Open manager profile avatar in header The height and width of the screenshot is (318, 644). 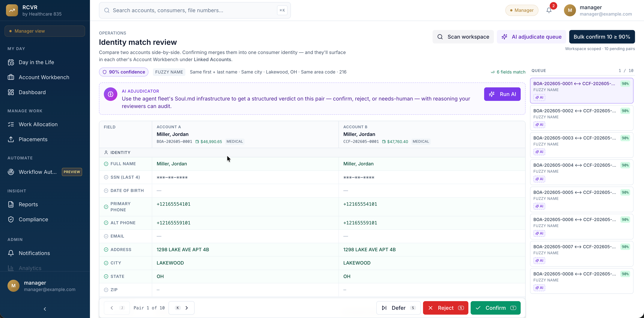570,10
